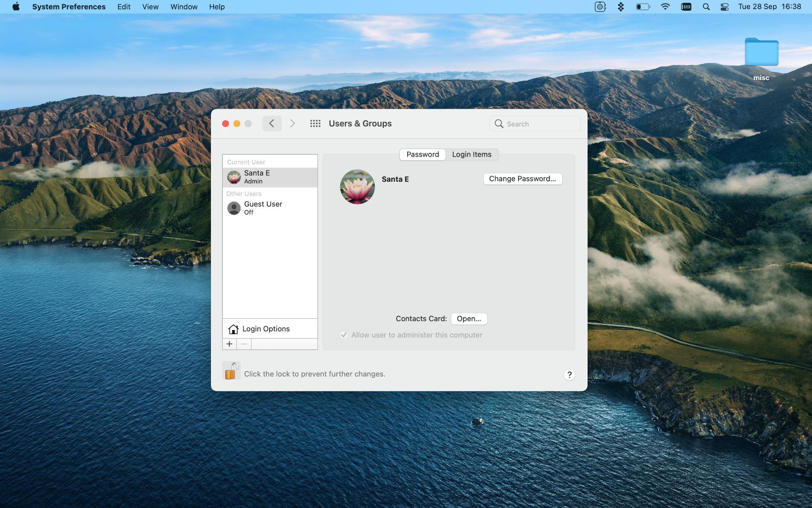The height and width of the screenshot is (508, 812).
Task: Switch to the Login Items tab
Action: 472,154
